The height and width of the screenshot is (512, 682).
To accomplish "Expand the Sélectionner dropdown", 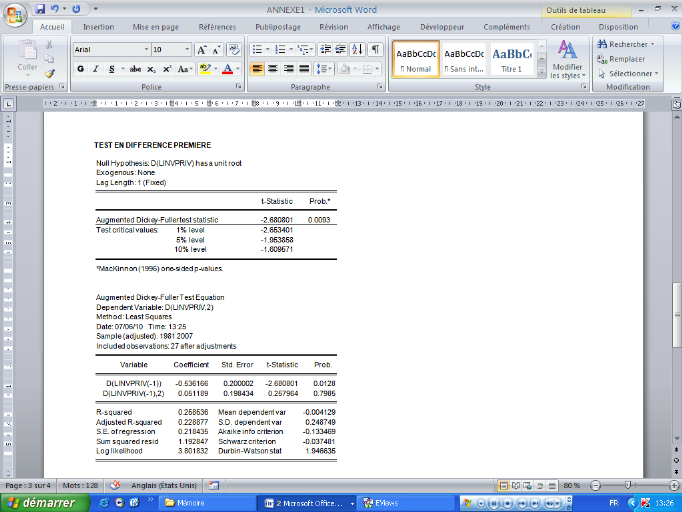I will (626, 73).
